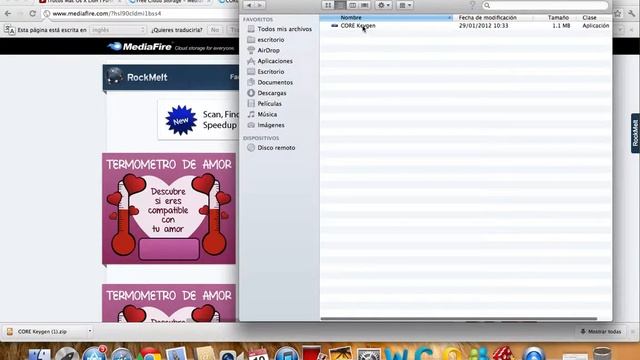Open the Finder arrange-by dropdown
640x360 pixels.
tap(405, 5)
